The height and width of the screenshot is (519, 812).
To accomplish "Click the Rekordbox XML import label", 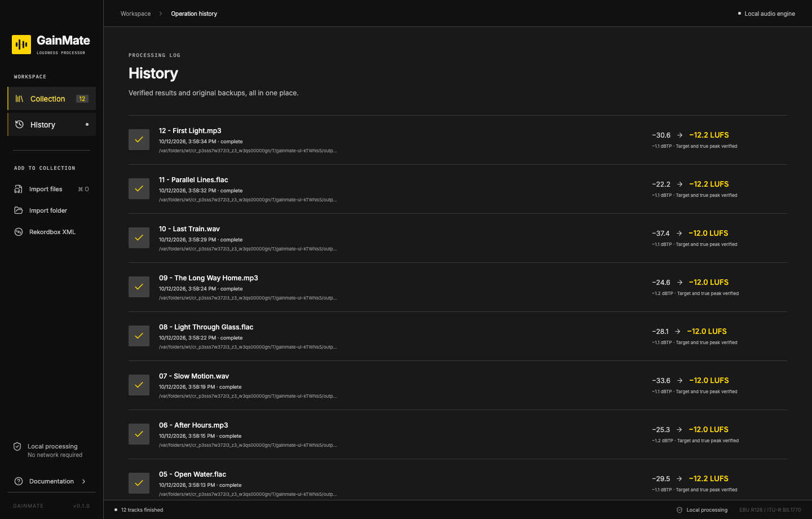I will tap(52, 232).
